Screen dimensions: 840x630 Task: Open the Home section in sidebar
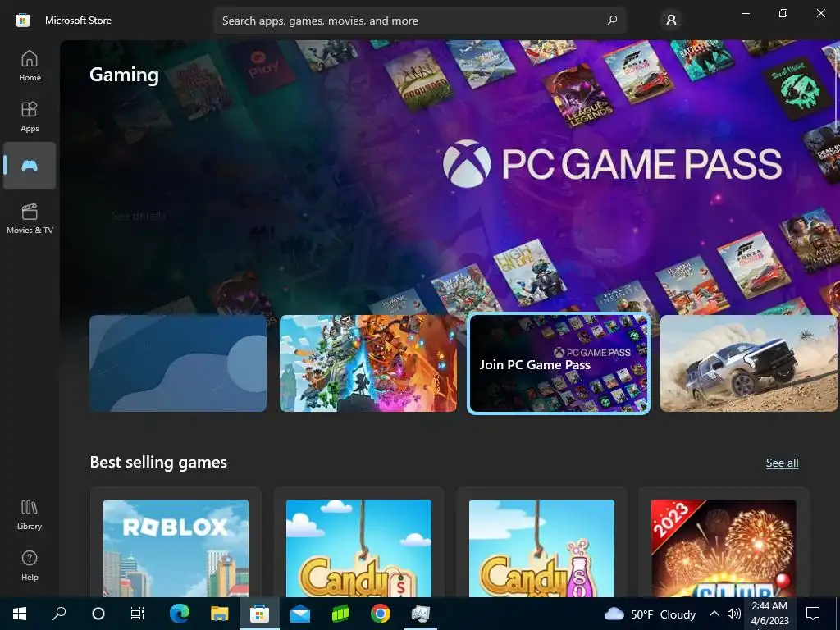point(30,66)
